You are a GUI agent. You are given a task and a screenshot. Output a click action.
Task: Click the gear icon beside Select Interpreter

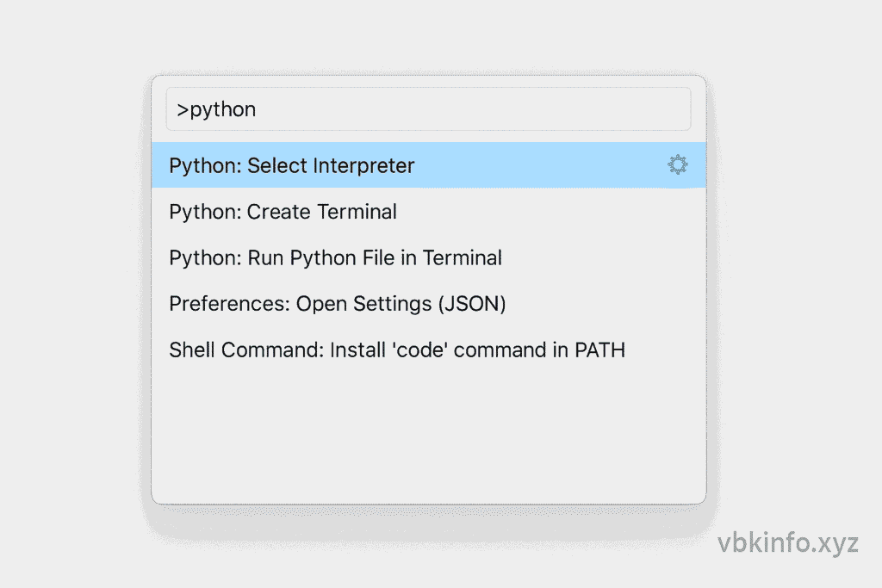point(678,165)
